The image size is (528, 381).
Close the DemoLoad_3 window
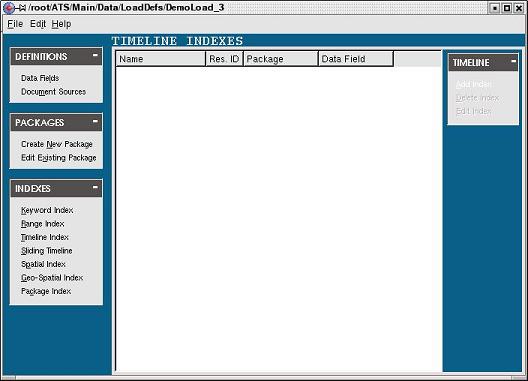point(519,8)
